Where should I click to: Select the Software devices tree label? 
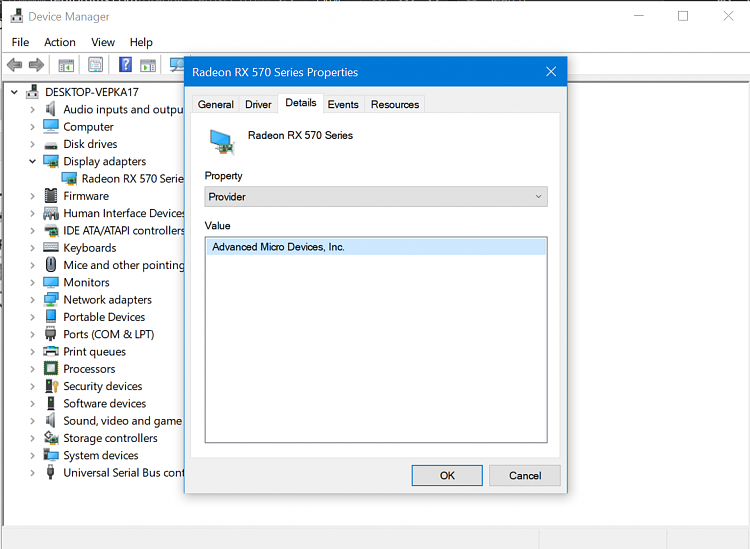[105, 403]
